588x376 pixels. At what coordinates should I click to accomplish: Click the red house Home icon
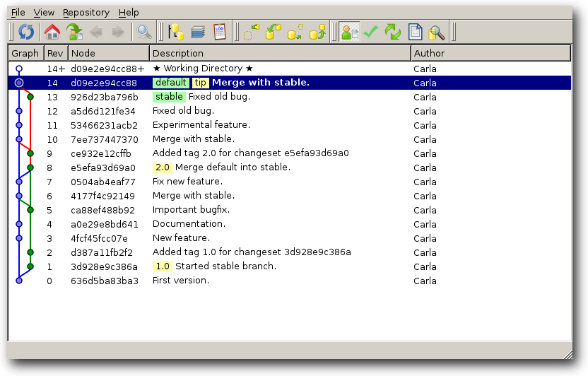52,32
